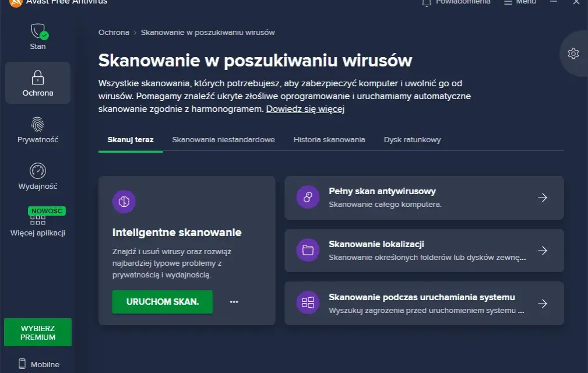The image size is (588, 373).
Task: Click the Powiadomienia bell icon
Action: pyautogui.click(x=427, y=2)
